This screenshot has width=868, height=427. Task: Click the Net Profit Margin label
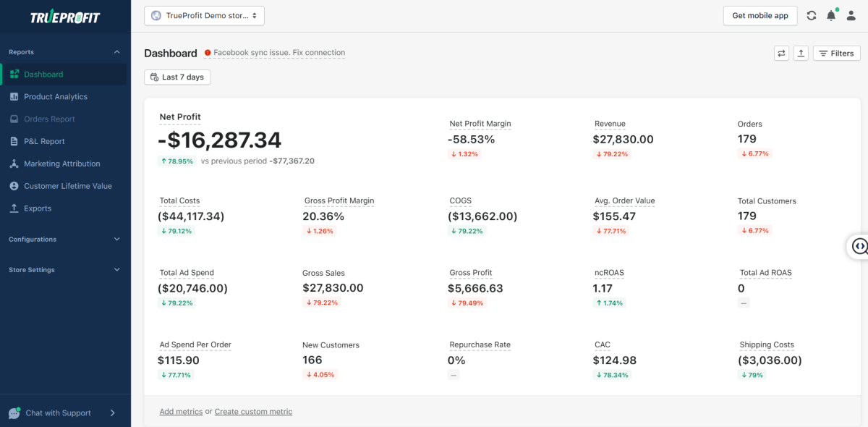(480, 124)
